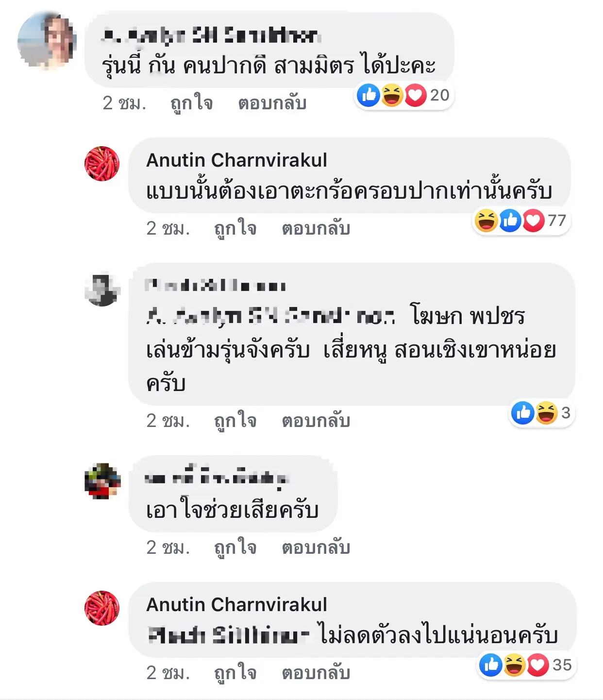Click the laughing emoji beside the 77 count
This screenshot has width=603, height=700.
pos(486,221)
